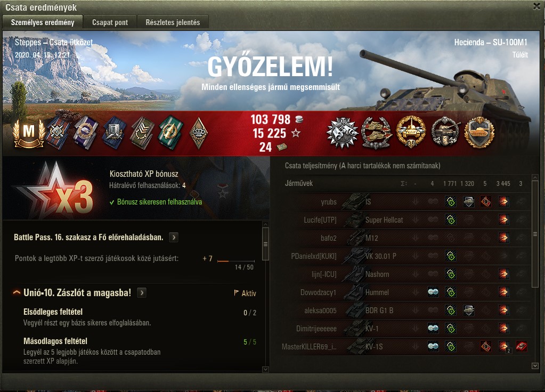This screenshot has width=545, height=392.
Task: Open Battle Pass stage details via arrow button
Action: coord(174,238)
